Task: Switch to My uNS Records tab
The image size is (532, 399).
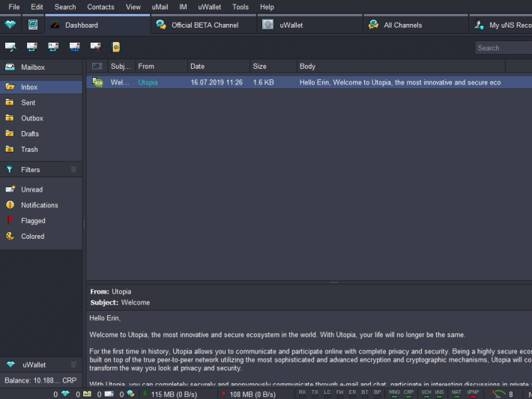Action: tap(501, 25)
